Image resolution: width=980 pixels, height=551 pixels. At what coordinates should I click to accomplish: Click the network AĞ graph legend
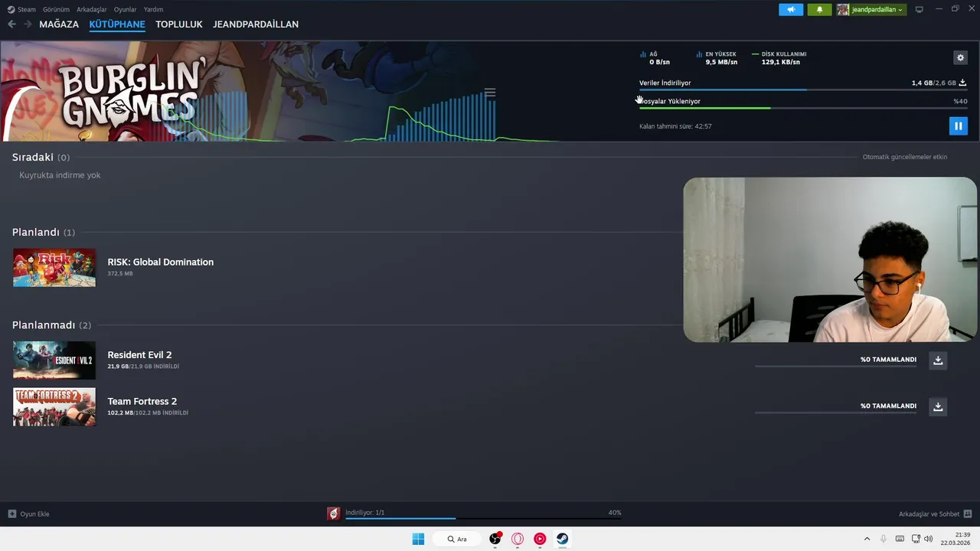point(655,58)
